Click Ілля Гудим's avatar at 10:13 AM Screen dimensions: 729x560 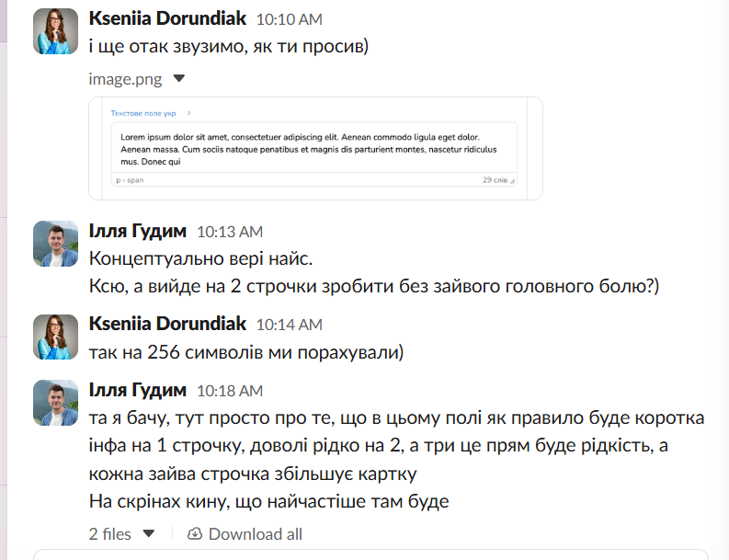click(56, 244)
